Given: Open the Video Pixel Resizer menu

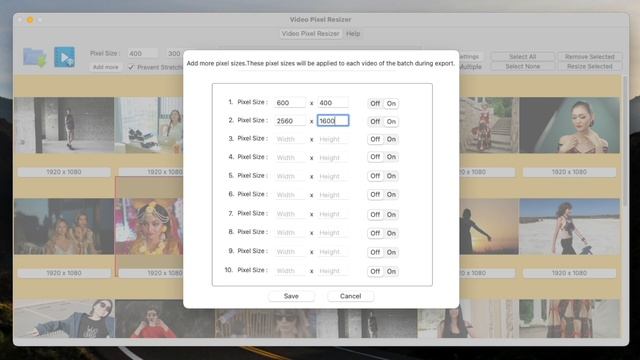Looking at the screenshot, I should tap(310, 33).
